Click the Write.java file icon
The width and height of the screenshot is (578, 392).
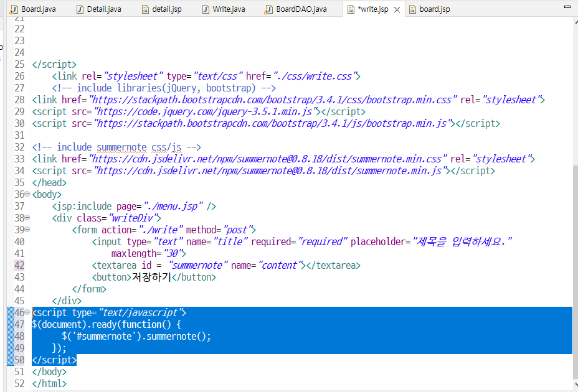206,9
